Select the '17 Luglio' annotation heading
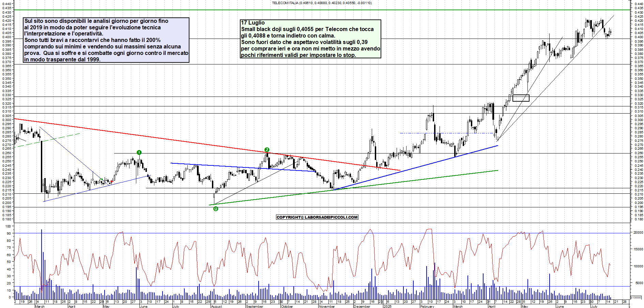The image size is (644, 308). pyautogui.click(x=253, y=23)
